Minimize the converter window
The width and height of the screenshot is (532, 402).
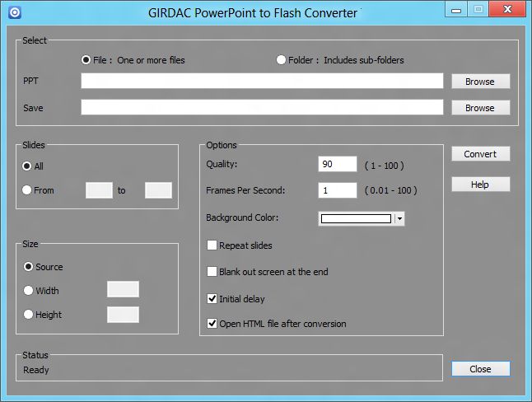coord(456,9)
